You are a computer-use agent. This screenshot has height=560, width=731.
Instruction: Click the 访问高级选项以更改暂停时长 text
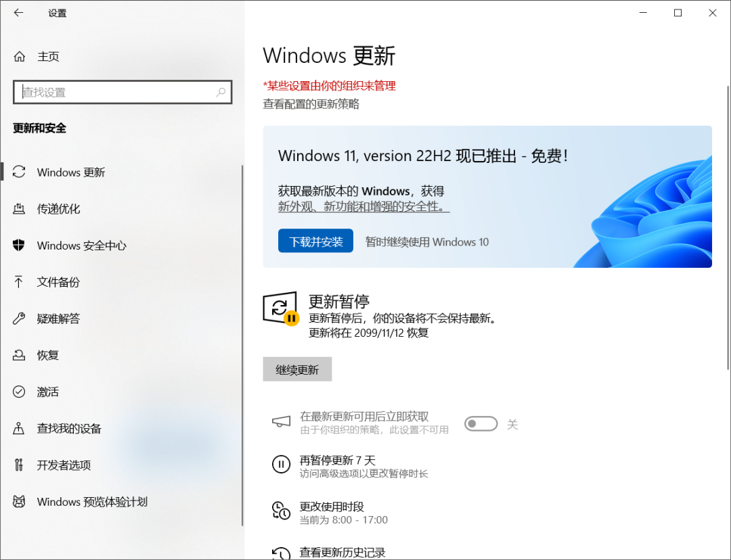point(363,474)
